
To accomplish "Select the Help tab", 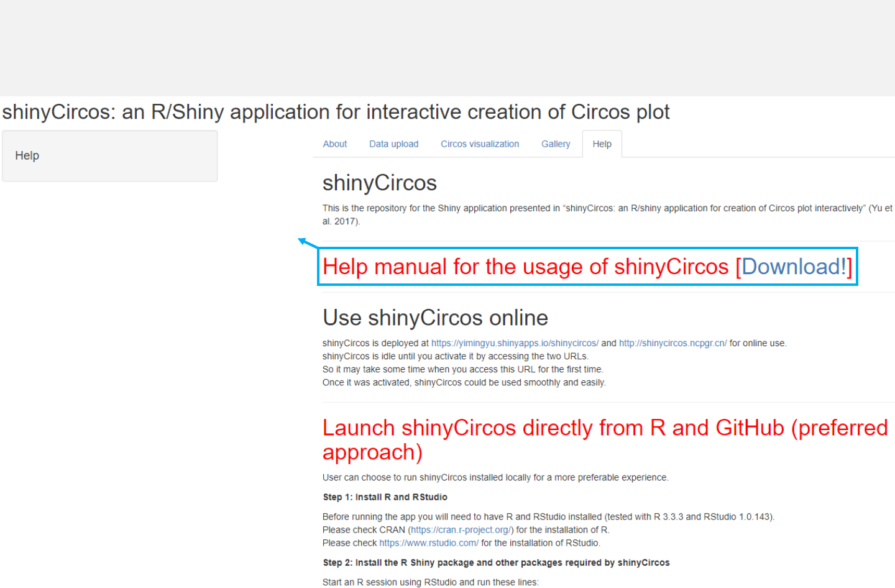I will pyautogui.click(x=602, y=144).
